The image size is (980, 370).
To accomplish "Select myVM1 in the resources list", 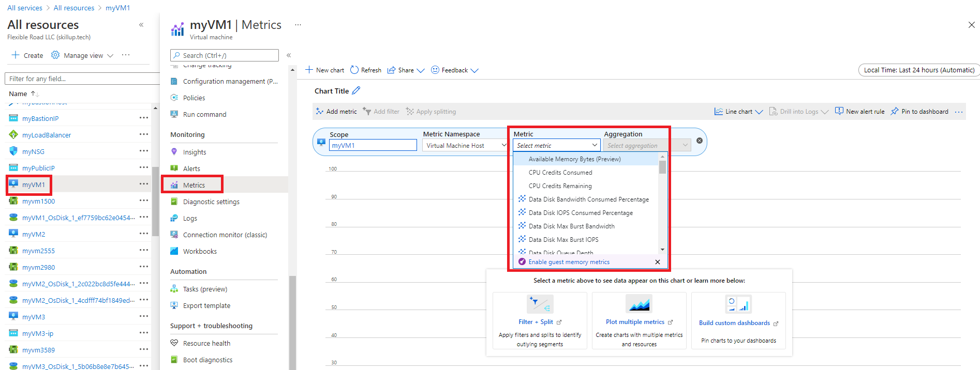I will tap(34, 184).
